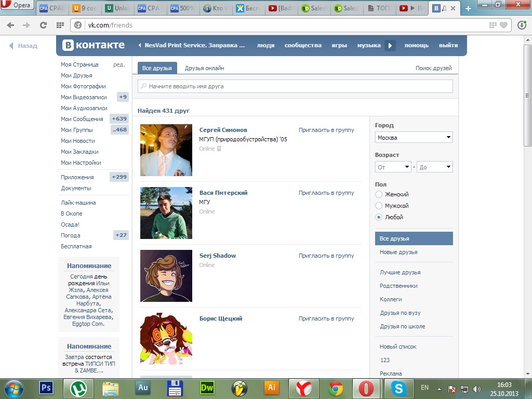
Task: Switch to the Друзья онлайн tab
Action: [x=204, y=68]
